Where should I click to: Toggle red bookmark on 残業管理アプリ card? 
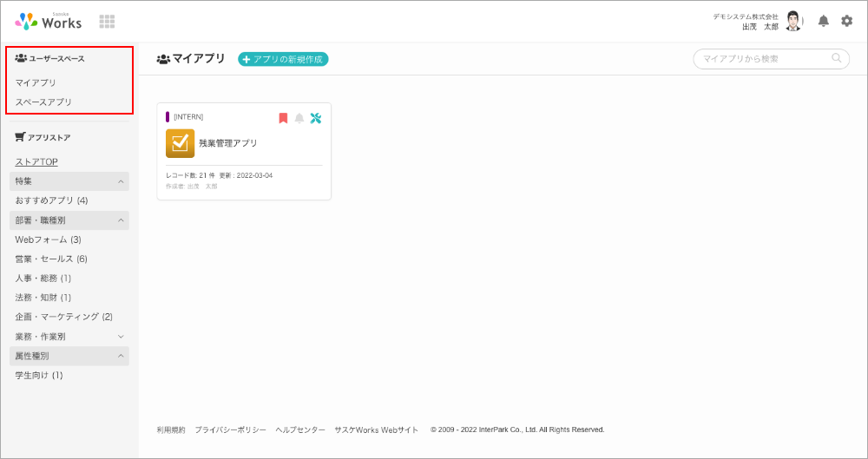click(x=283, y=118)
